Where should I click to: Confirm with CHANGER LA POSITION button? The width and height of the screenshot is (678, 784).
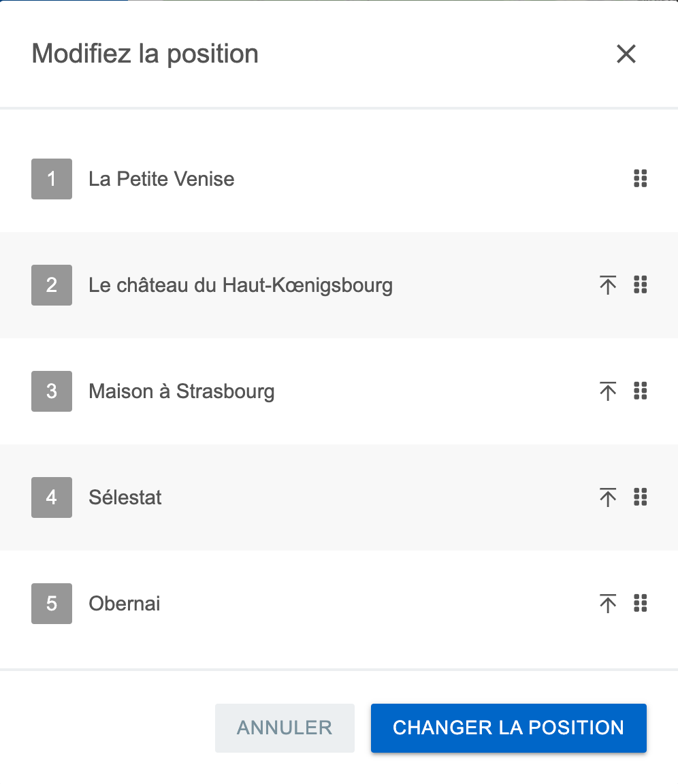[x=508, y=728]
